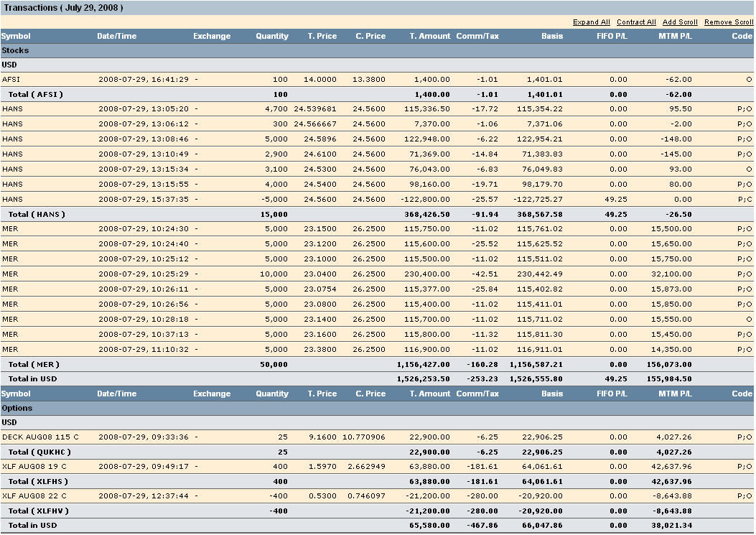Click MER trade at 10:26:56
Screen dimensions: 756x535
[x=377, y=304]
